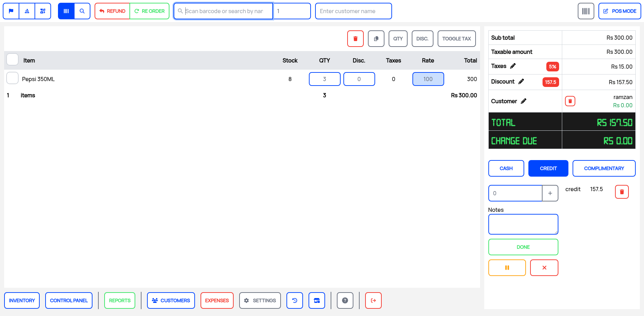The height and width of the screenshot is (316, 644).
Task: Click TOGGLE TAX button
Action: tap(457, 39)
